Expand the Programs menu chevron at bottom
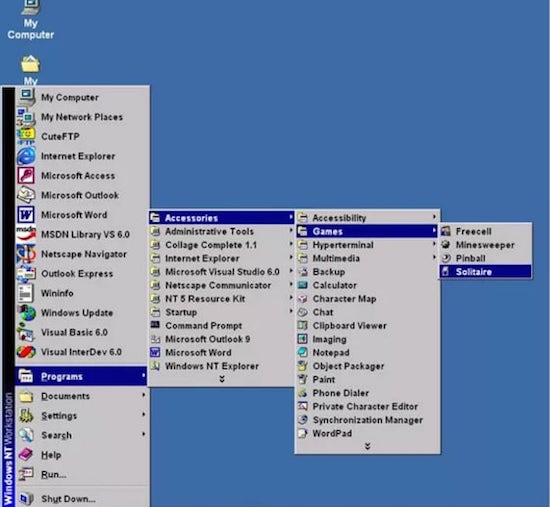Screen dimensions: 550x507 pos(222,379)
